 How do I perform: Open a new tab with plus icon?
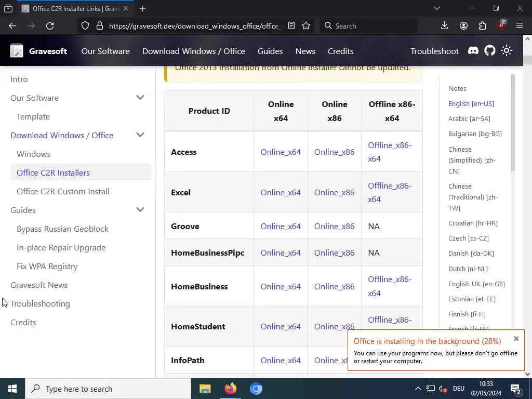(142, 9)
